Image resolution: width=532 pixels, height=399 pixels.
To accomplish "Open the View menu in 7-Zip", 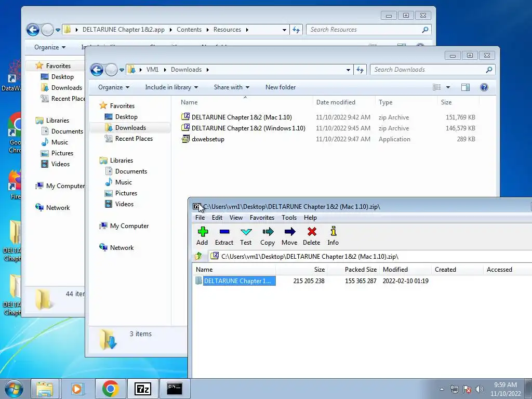I will point(236,218).
